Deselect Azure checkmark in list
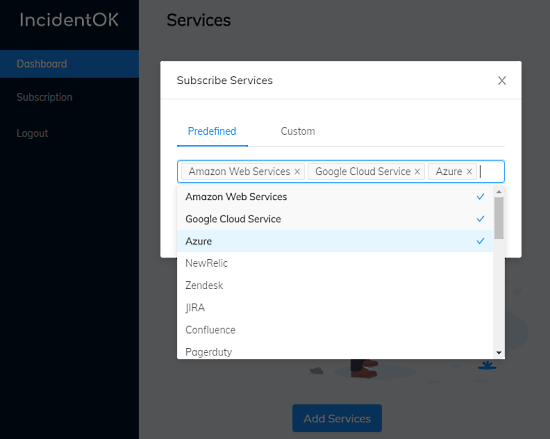 pos(480,241)
